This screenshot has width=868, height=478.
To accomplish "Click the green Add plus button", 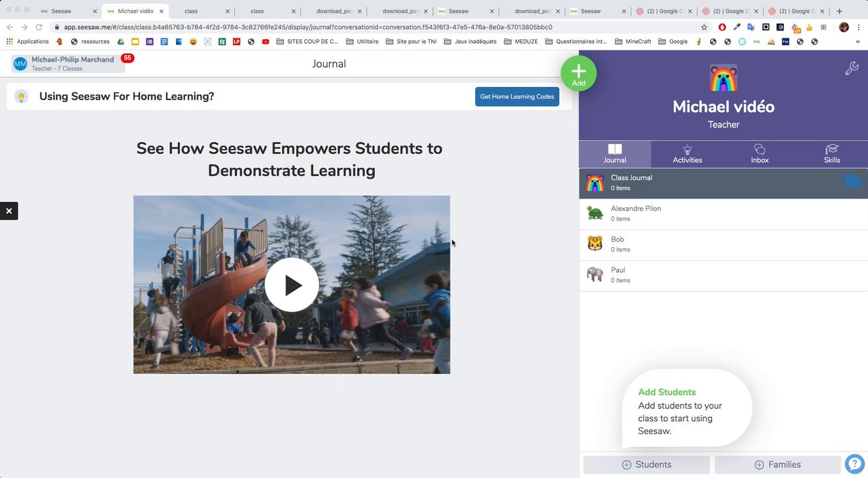I will 578,73.
